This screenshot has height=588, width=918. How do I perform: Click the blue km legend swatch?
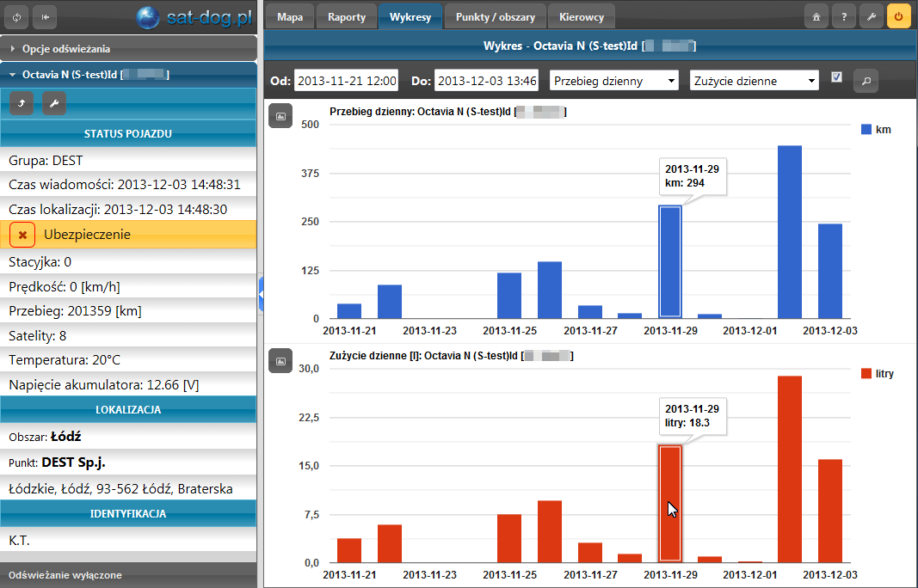click(x=866, y=130)
